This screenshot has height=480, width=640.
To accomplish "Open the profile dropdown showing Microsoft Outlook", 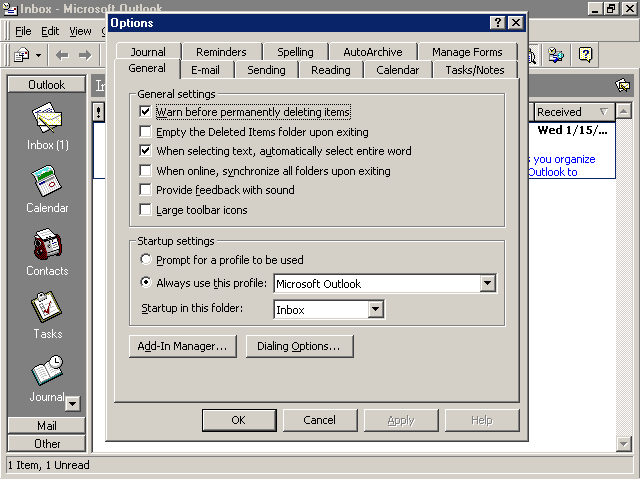I will click(x=488, y=283).
